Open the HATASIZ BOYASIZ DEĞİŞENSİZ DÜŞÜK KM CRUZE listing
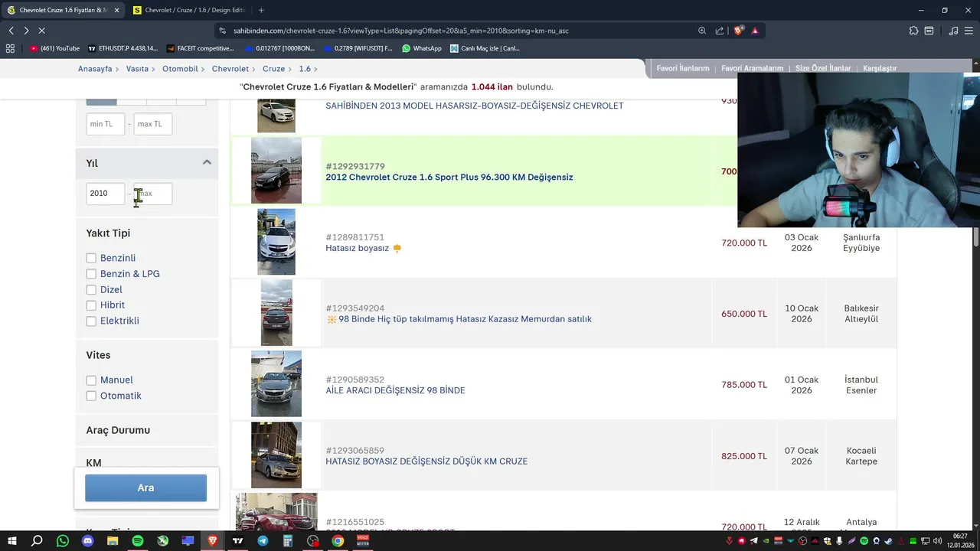The image size is (980, 551). pos(426,461)
